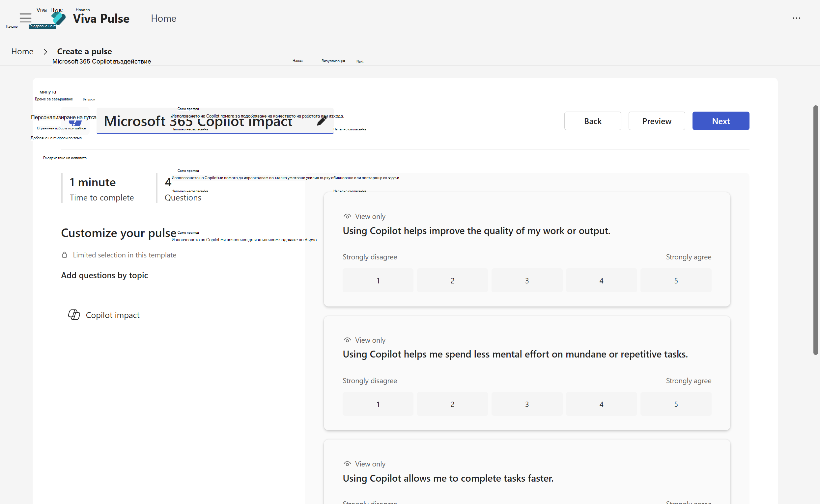Click the View only eye icon on the first question

(347, 216)
